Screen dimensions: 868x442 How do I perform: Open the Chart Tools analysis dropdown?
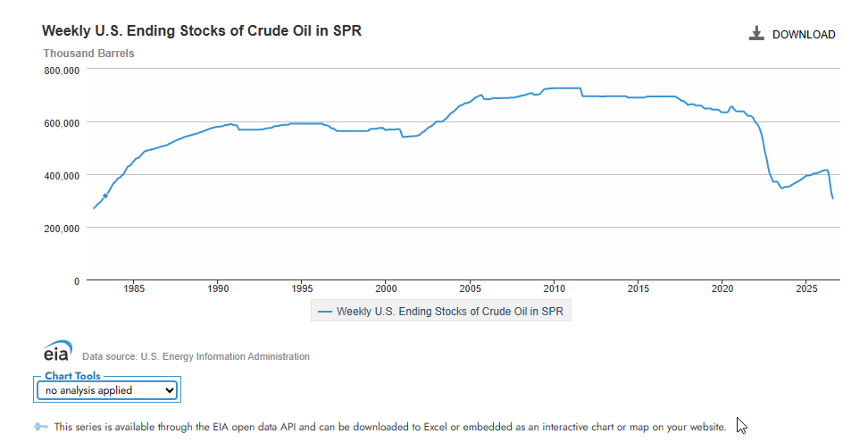pos(107,390)
